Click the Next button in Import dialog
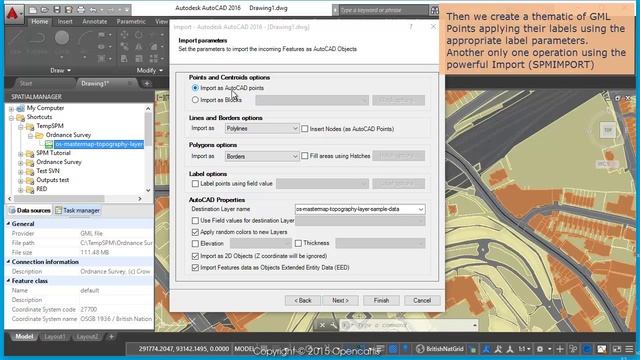This screenshot has width=640, height=360. click(x=340, y=300)
